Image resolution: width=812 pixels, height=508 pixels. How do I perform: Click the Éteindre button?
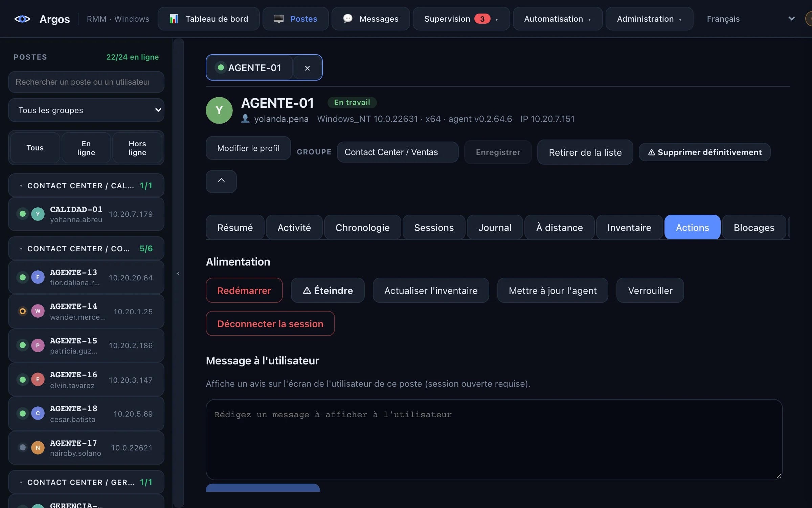[x=328, y=290]
